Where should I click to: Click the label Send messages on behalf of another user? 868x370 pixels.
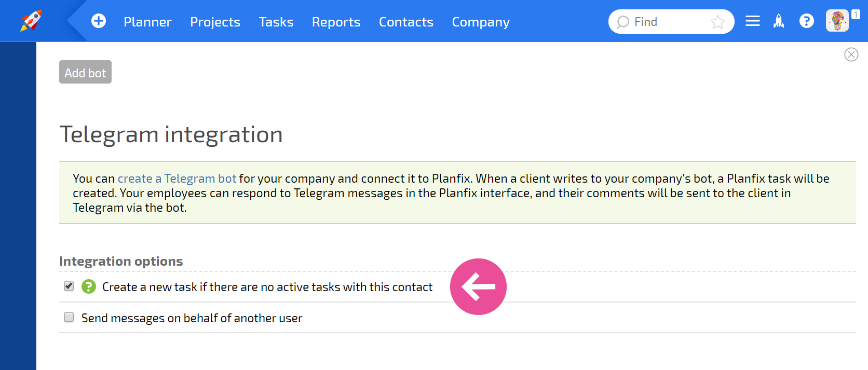192,318
